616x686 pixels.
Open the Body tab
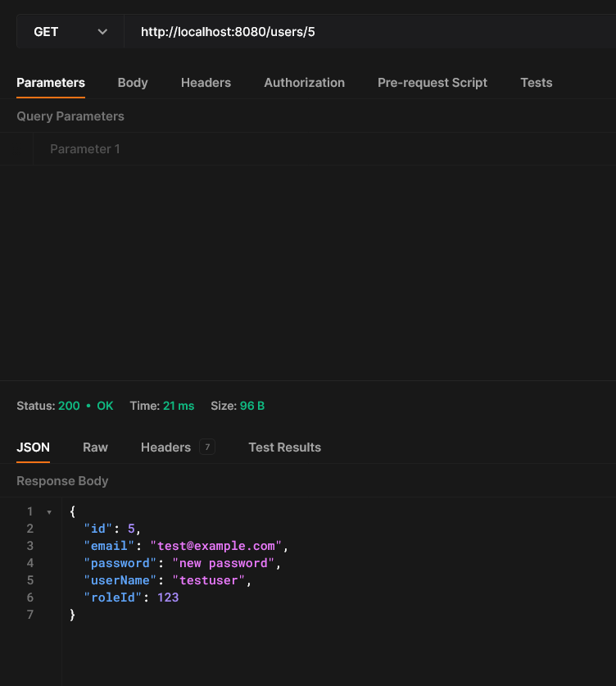tap(133, 83)
